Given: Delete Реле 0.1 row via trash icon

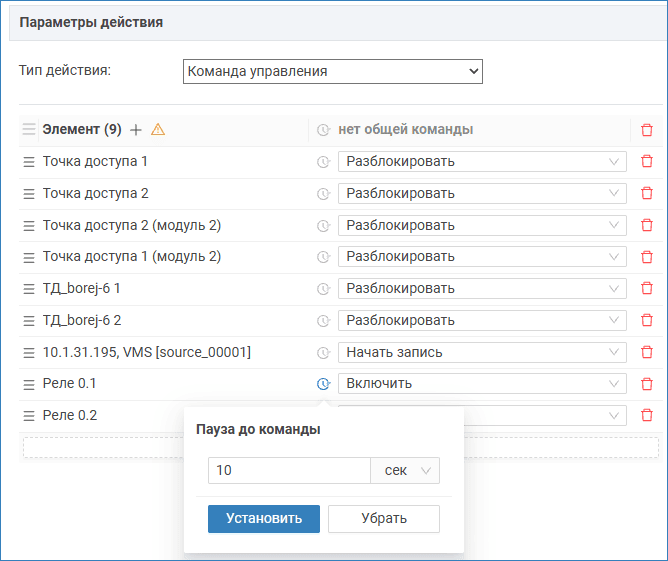Looking at the screenshot, I should 647,384.
